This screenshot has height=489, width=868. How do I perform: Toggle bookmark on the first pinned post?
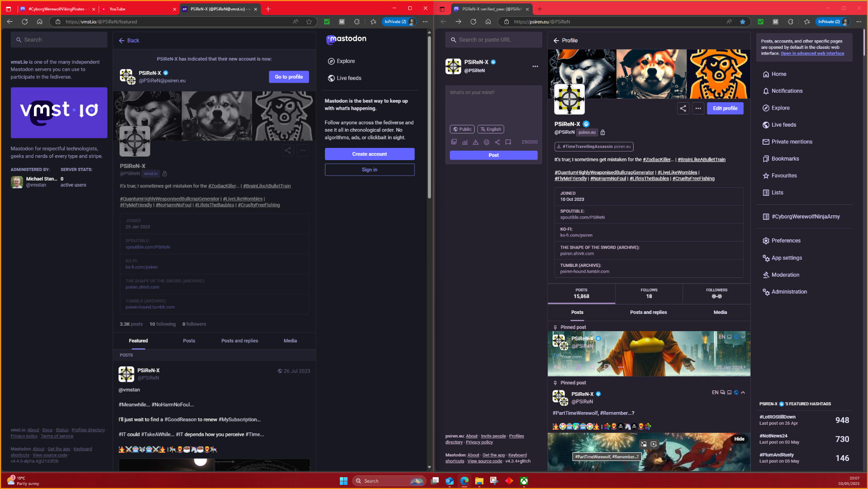tap(606, 367)
